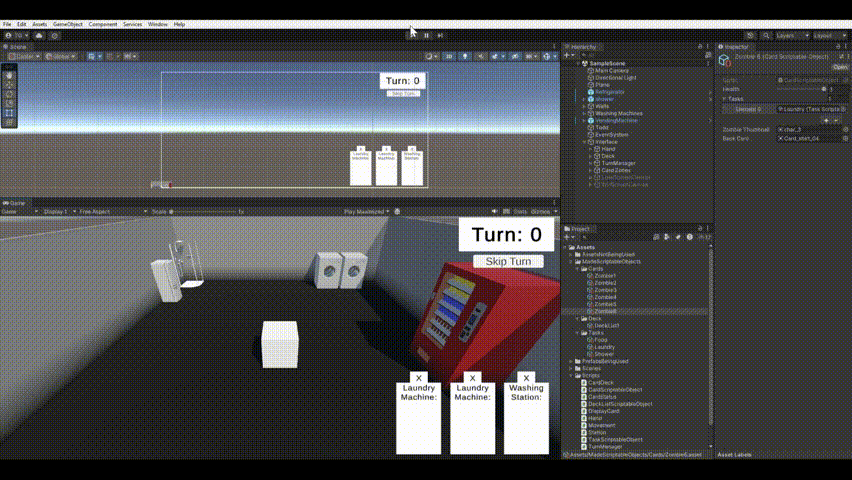Viewport: 852px width, 480px height.
Task: Pause play mode with the Pause button
Action: point(427,35)
